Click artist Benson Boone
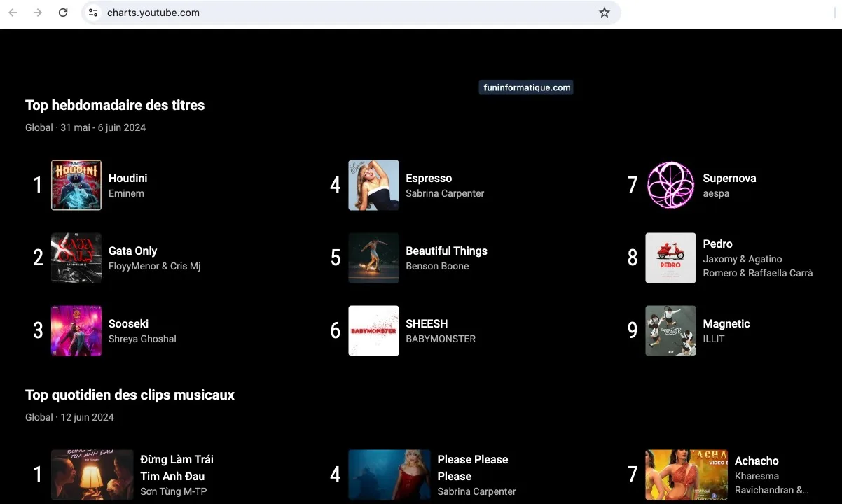Screen dimensions: 842x504 pos(437,266)
